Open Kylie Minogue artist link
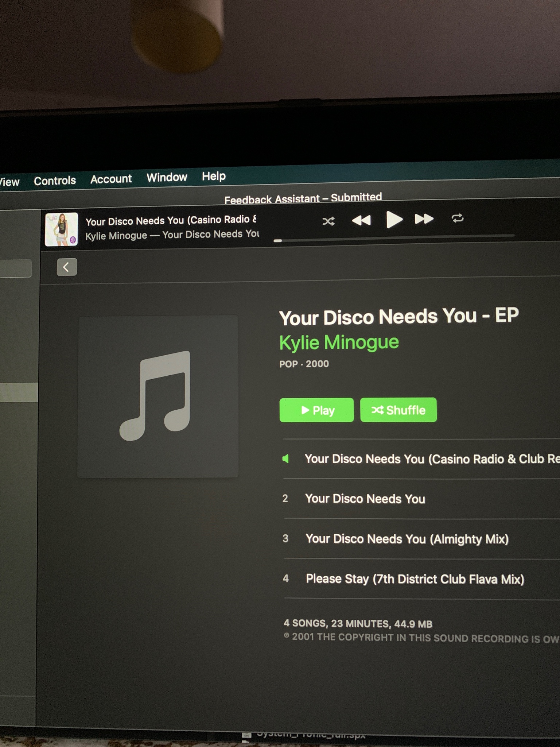This screenshot has width=560, height=747. [x=339, y=342]
